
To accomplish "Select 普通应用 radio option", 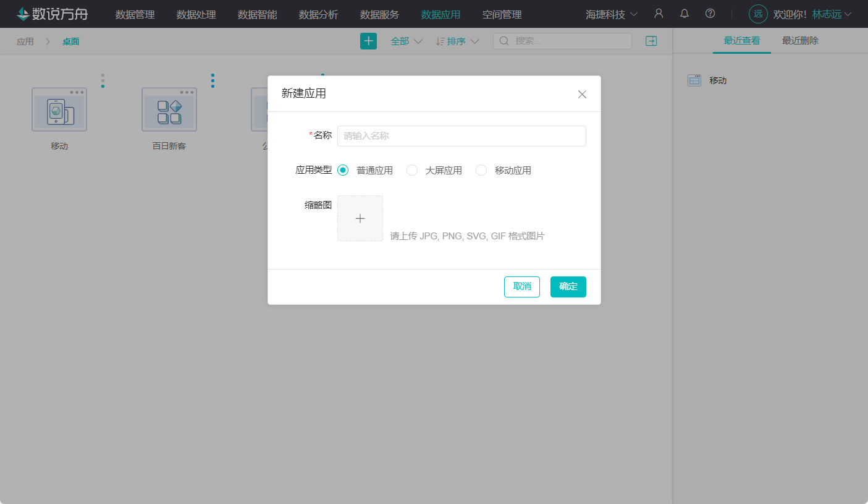I will (x=343, y=170).
